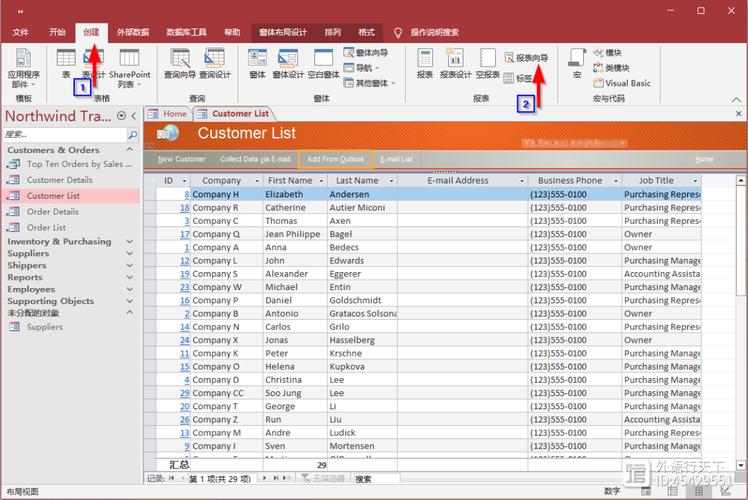
Task: Select the Company Q cell
Action: pyautogui.click(x=227, y=234)
